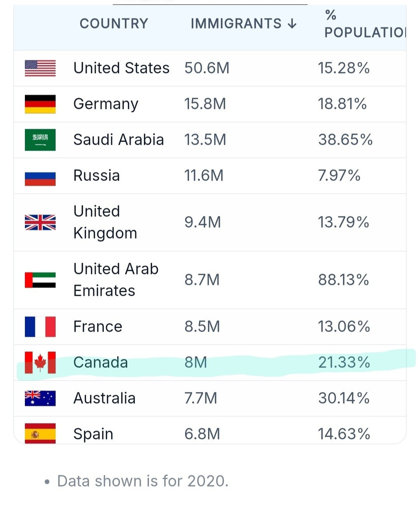
Task: Click the Australia flag icon
Action: pos(40,398)
